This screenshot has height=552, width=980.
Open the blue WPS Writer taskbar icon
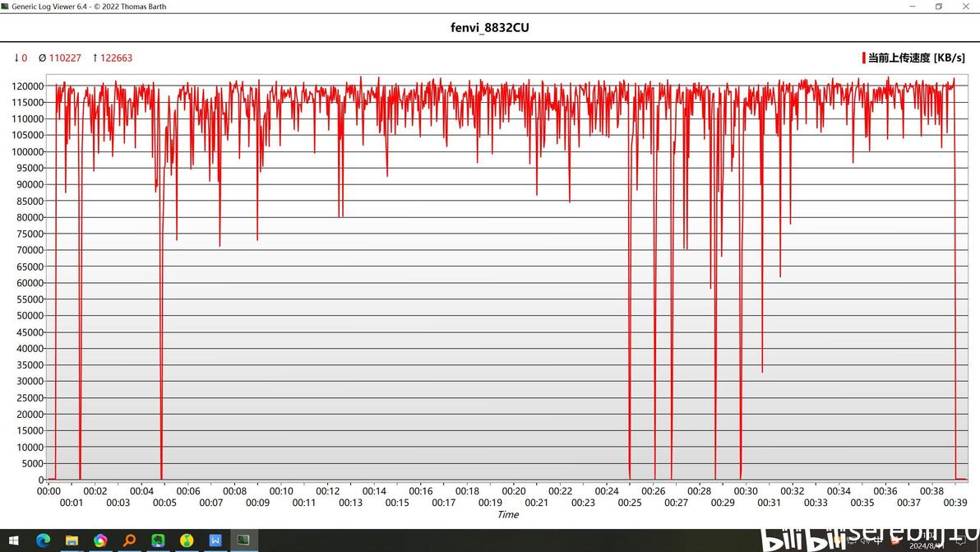(x=215, y=540)
